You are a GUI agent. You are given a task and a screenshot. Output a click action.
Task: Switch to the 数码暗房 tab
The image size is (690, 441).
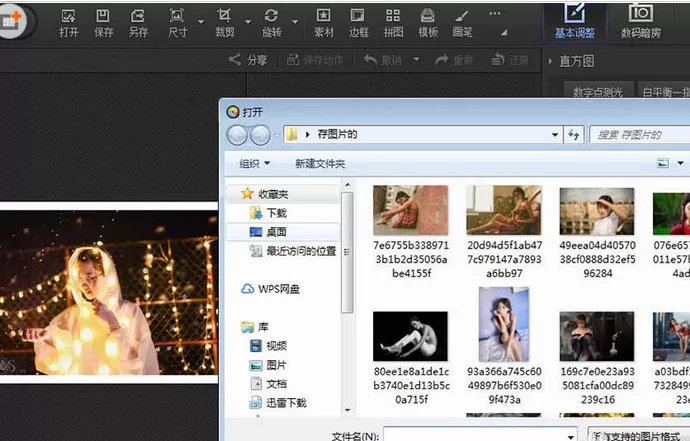[641, 22]
